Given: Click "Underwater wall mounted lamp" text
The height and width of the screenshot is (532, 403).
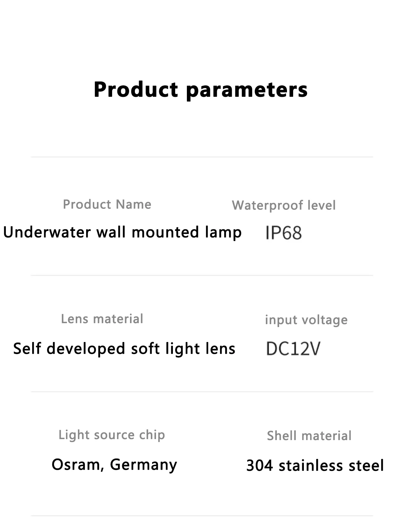Looking at the screenshot, I should (x=122, y=233).
